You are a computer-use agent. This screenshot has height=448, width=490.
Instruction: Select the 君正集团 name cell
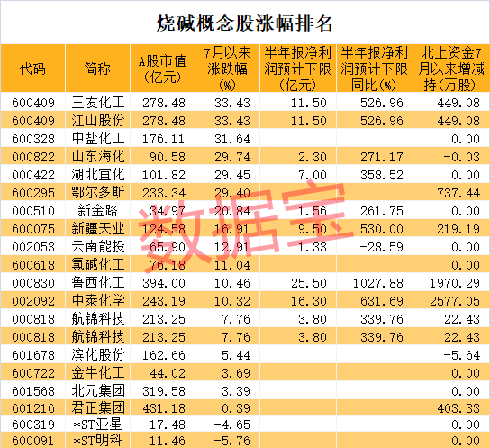click(x=98, y=408)
